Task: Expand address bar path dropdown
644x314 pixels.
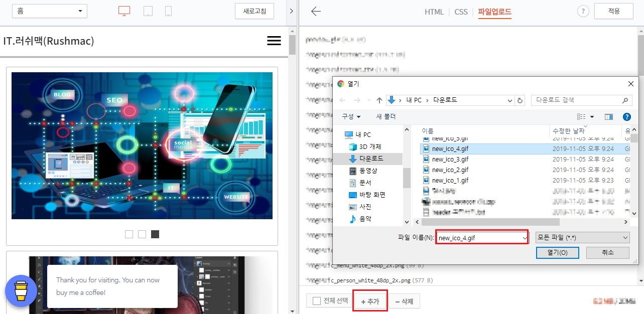Action: (x=510, y=100)
